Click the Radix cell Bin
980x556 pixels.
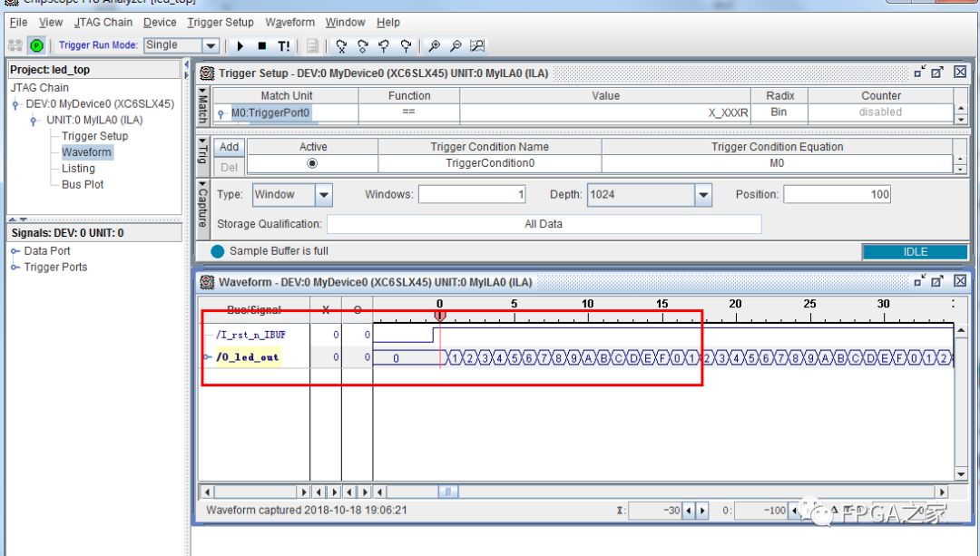coord(779,113)
